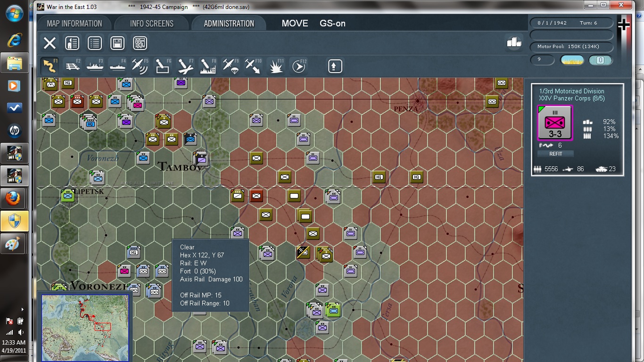Image resolution: width=644 pixels, height=362 pixels.
Task: Open the preferences icon next to the X
Action: coord(72,43)
